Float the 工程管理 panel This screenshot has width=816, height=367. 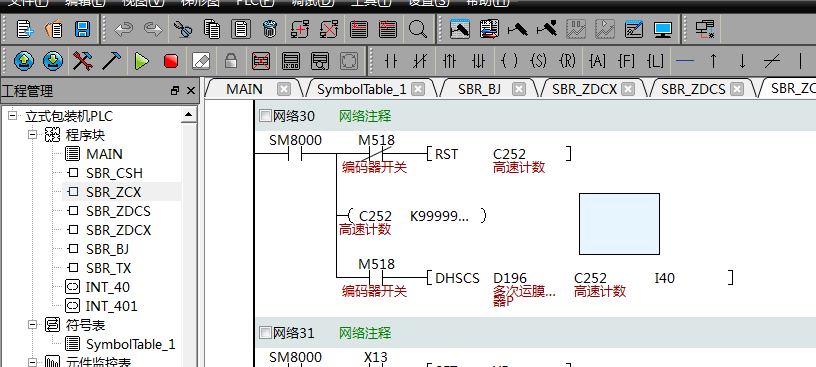pos(175,91)
